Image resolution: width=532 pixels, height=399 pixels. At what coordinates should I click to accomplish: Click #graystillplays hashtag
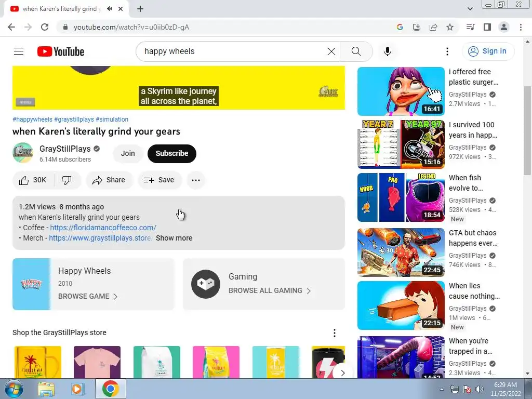(74, 119)
